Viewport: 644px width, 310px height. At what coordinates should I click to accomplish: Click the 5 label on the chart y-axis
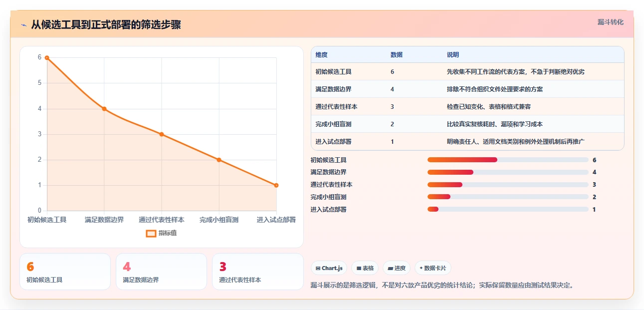[40, 83]
